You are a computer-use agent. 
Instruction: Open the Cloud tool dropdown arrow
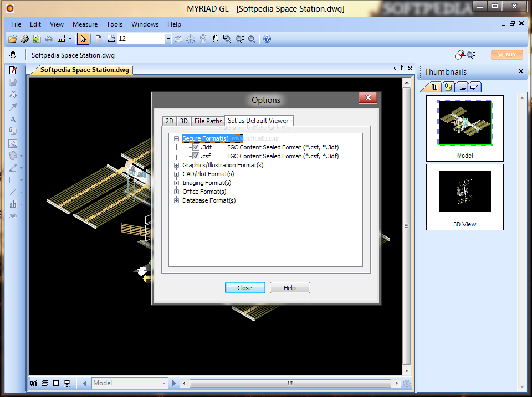tap(22, 156)
